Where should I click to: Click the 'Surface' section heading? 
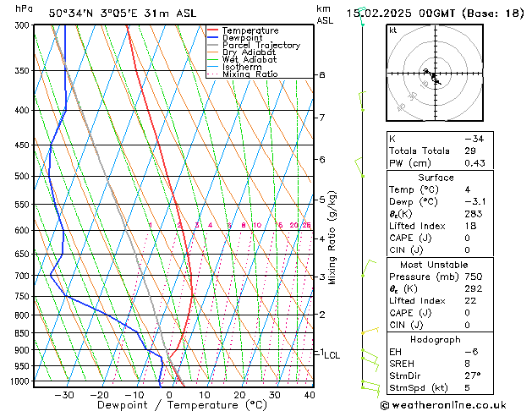(x=436, y=178)
